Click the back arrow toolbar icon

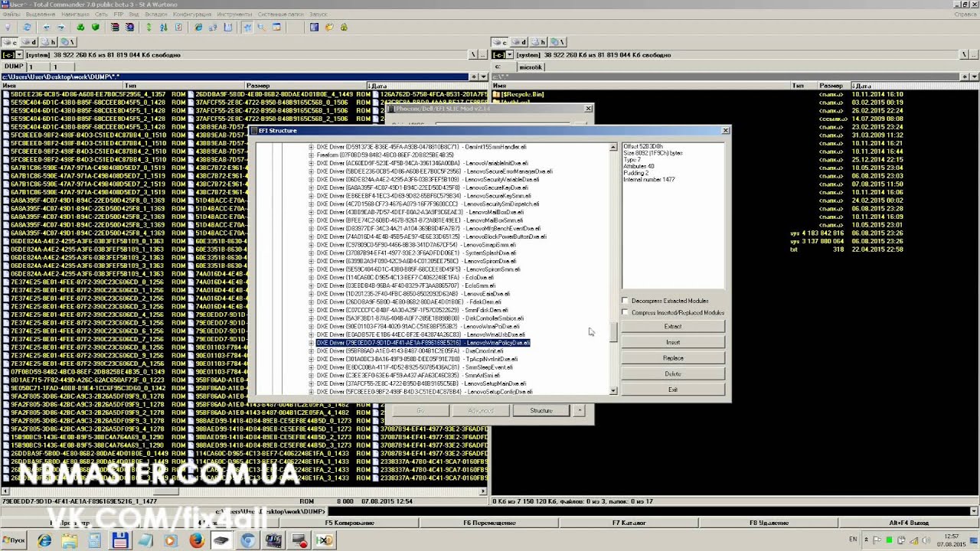47,28
